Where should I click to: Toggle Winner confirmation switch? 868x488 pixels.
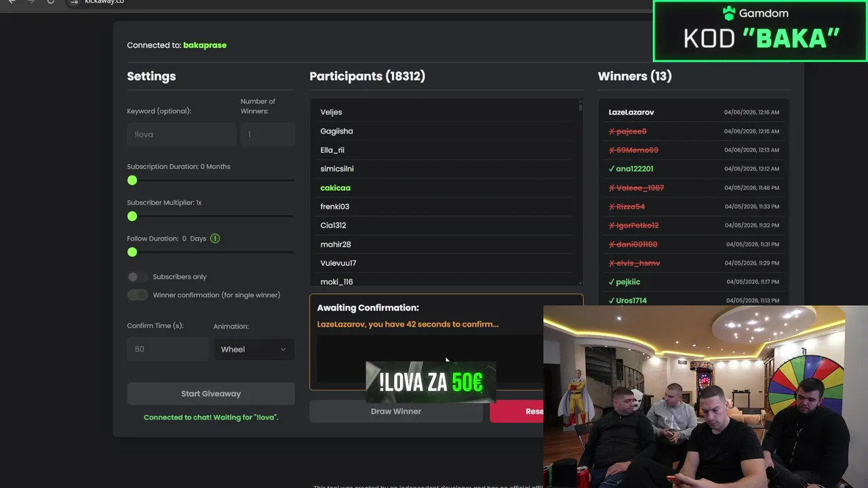coord(137,295)
